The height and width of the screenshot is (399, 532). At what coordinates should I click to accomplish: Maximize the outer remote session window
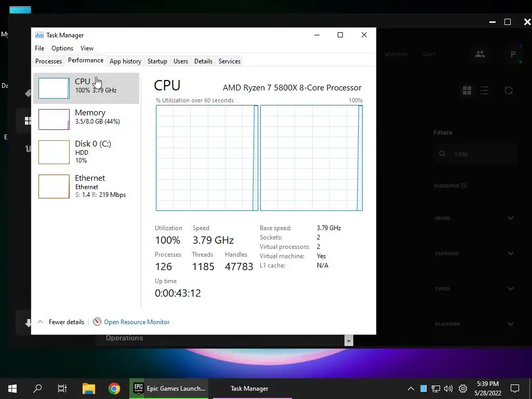coord(508,22)
